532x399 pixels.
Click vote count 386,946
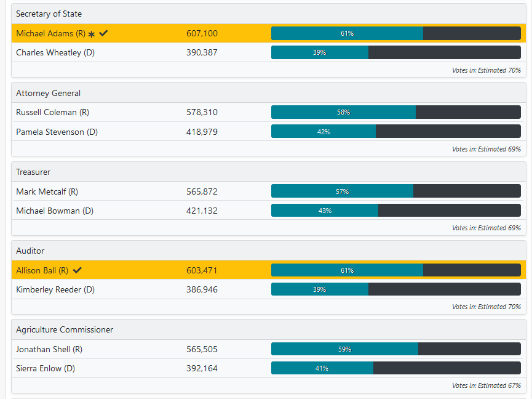(x=202, y=289)
